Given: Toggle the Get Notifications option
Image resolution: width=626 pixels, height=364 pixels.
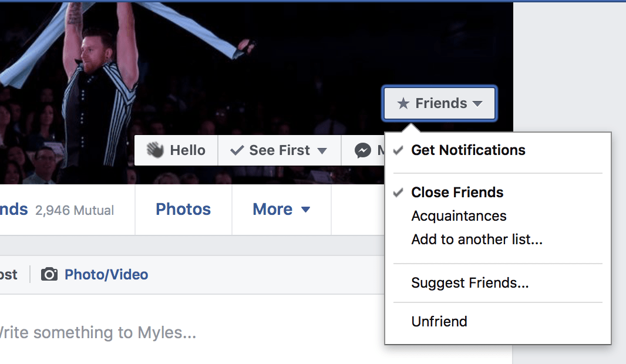Looking at the screenshot, I should coord(468,150).
